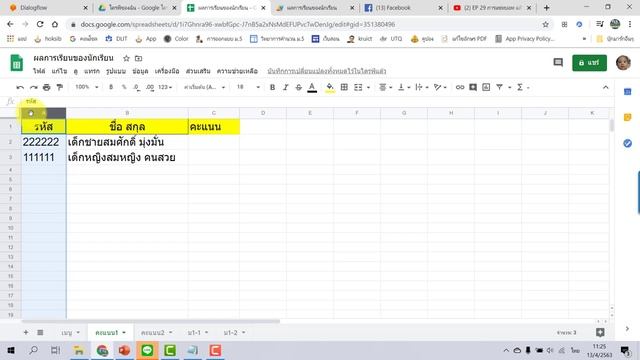Open the Explore button at bottom right
Screen dimensions: 640x360
600,332
